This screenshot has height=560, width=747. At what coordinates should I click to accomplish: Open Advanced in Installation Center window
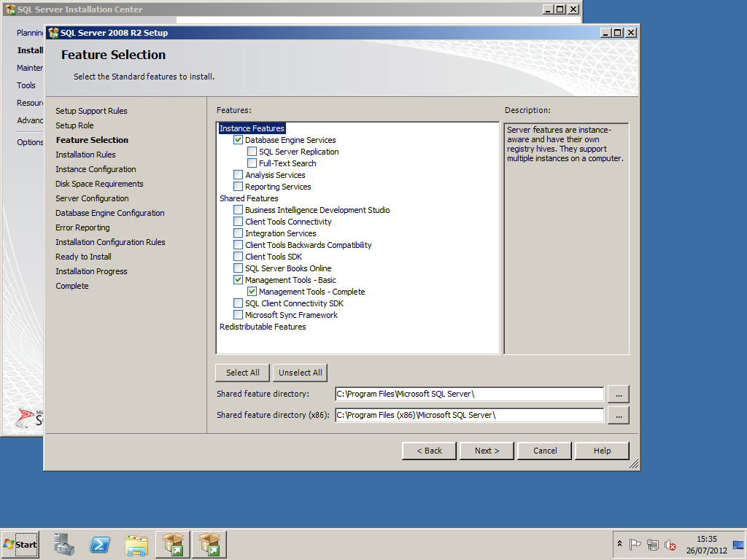coord(30,120)
